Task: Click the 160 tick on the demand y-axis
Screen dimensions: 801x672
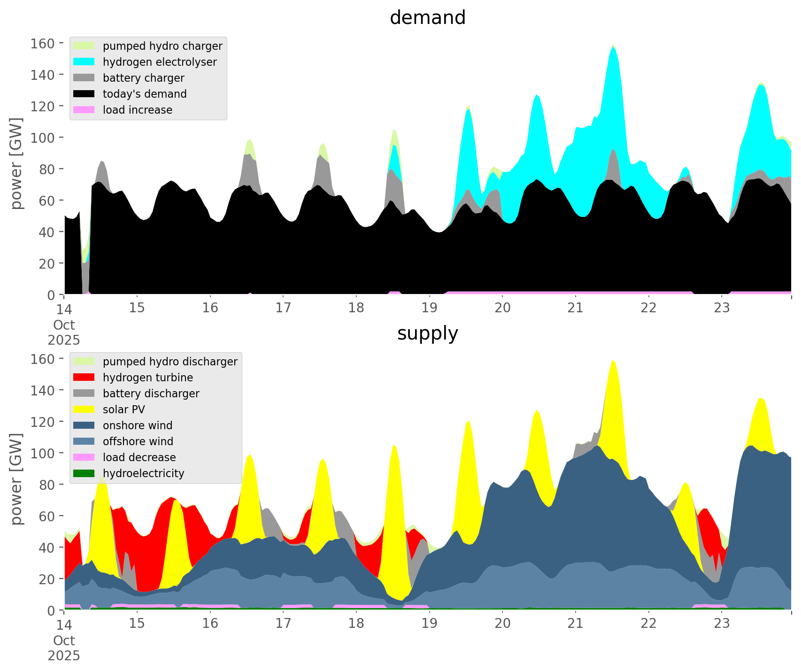Action: [42, 44]
